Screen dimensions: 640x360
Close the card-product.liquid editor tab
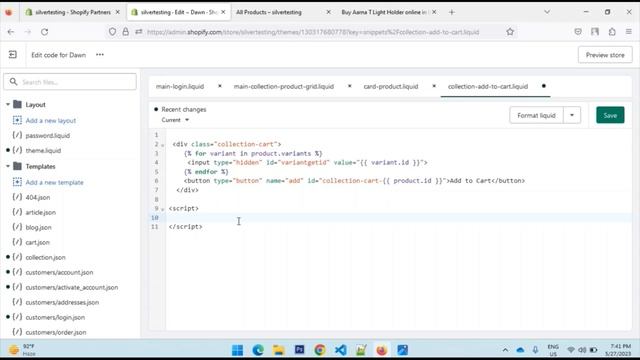point(434,86)
